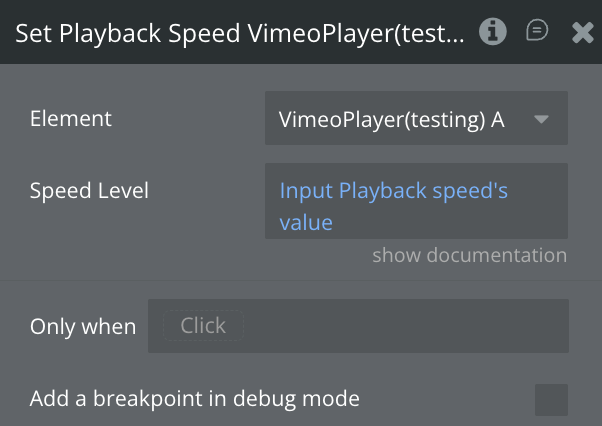Click the show documentation link
The image size is (602, 426).
469,255
